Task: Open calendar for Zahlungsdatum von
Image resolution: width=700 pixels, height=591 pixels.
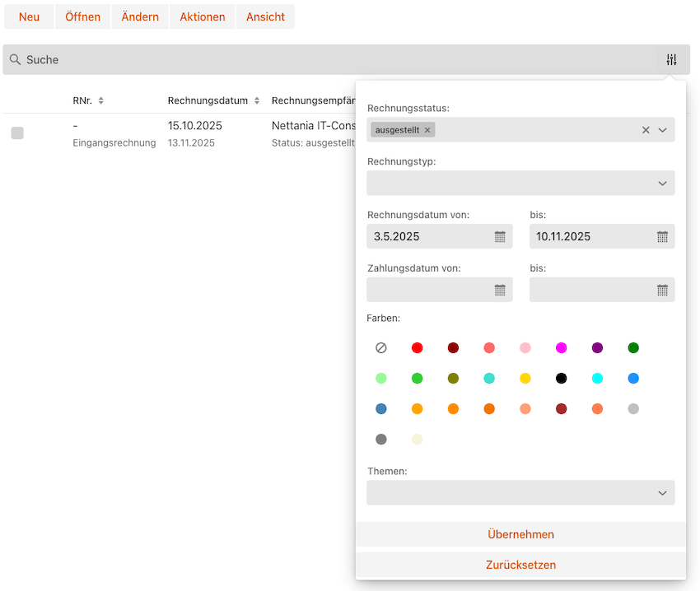Action: pyautogui.click(x=500, y=290)
